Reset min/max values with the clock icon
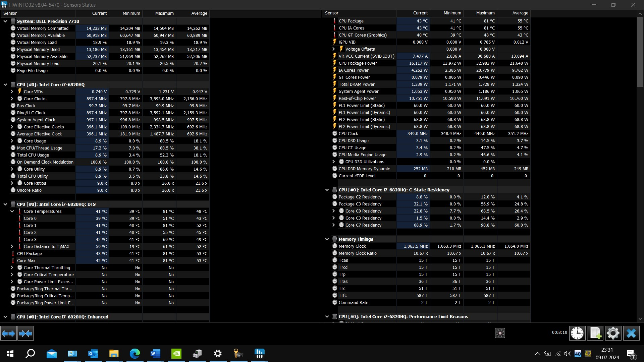 [x=577, y=333]
